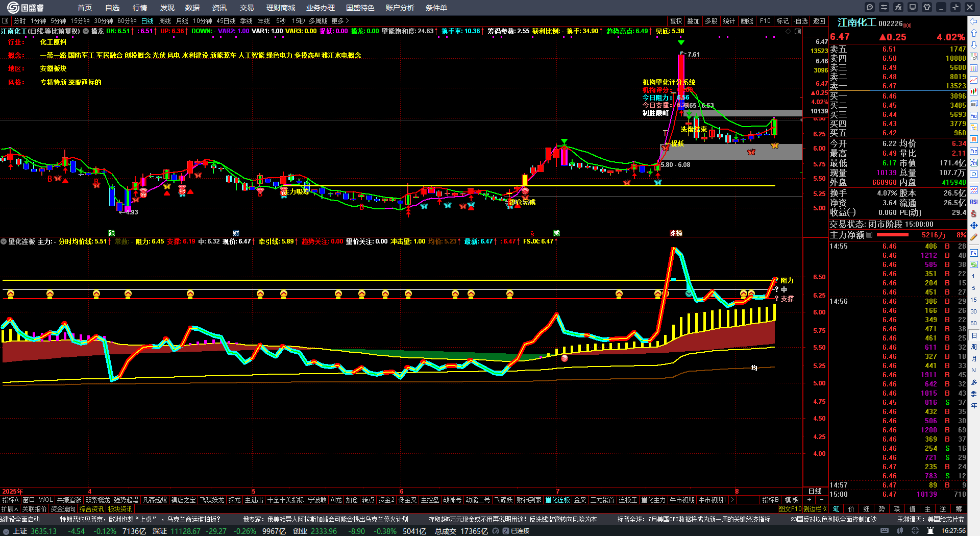
Task: Click the blue move-cross icon on right sidebar
Action: point(974,225)
